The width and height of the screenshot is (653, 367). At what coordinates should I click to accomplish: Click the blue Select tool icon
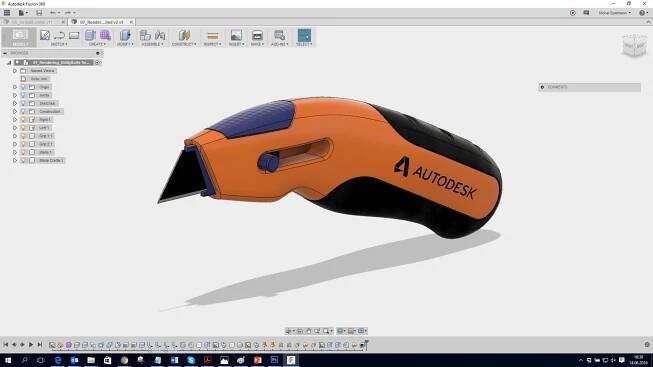click(304, 35)
